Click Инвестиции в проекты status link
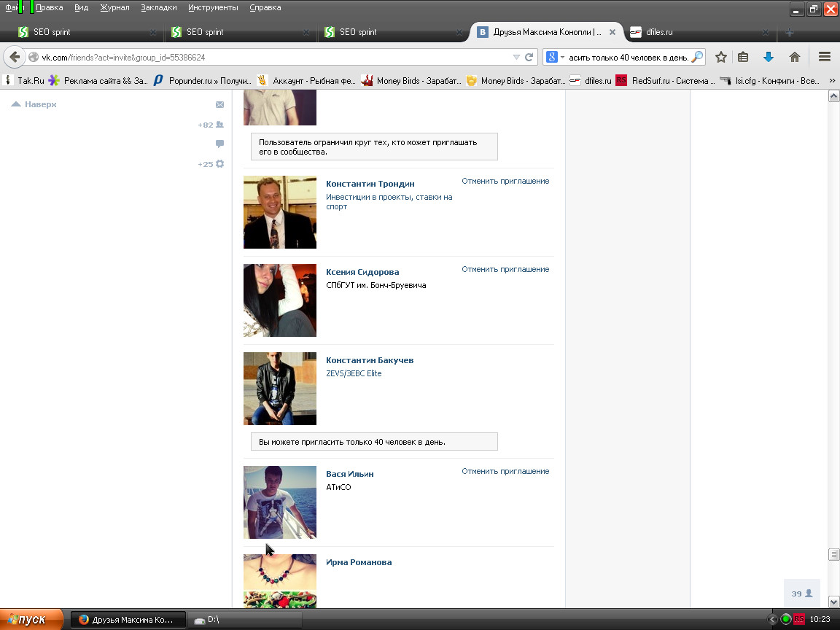This screenshot has width=840, height=630. pos(389,202)
